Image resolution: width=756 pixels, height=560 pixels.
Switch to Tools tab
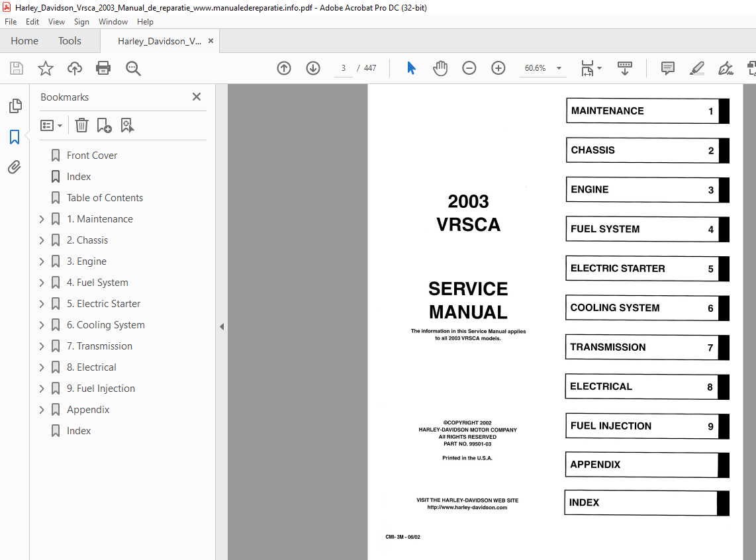[70, 41]
